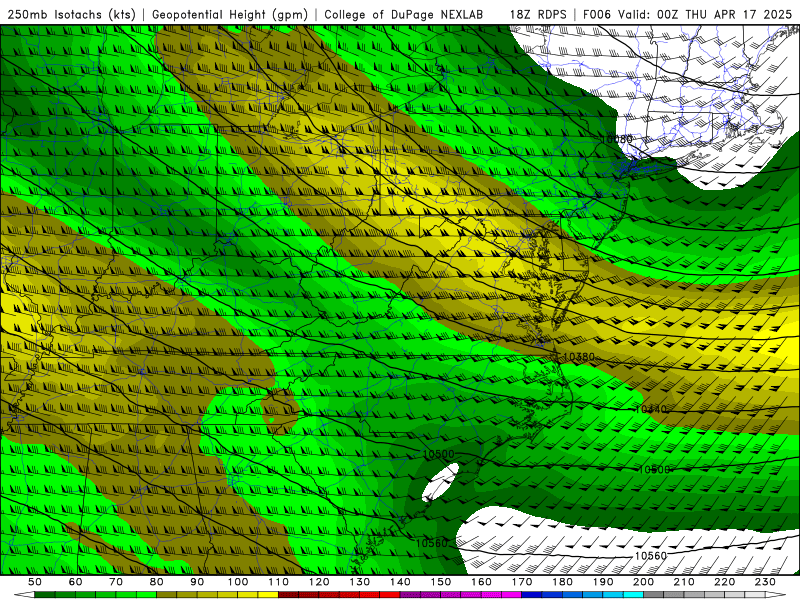Click the 110 kts colorbar label

point(279,582)
